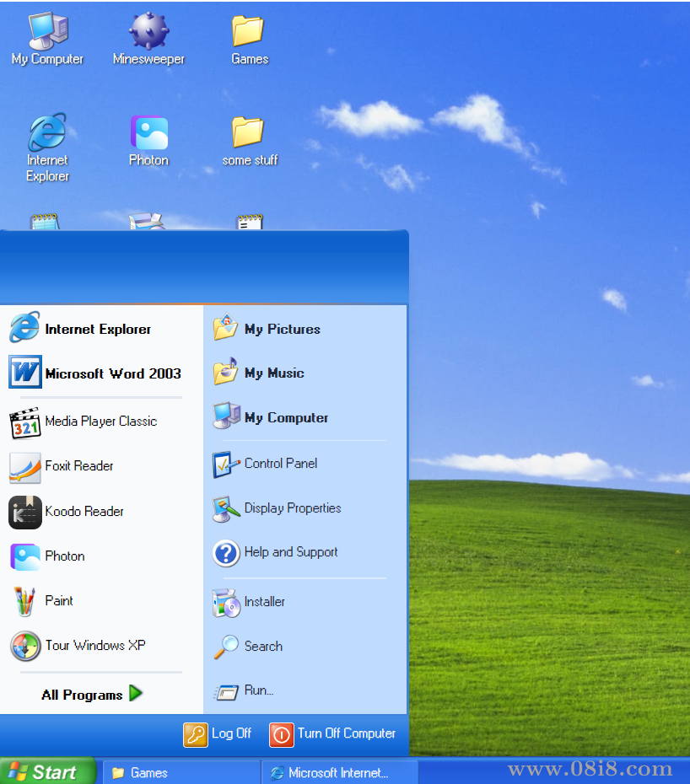
Task: Launch Media Player Classic from Start menu
Action: click(x=100, y=422)
